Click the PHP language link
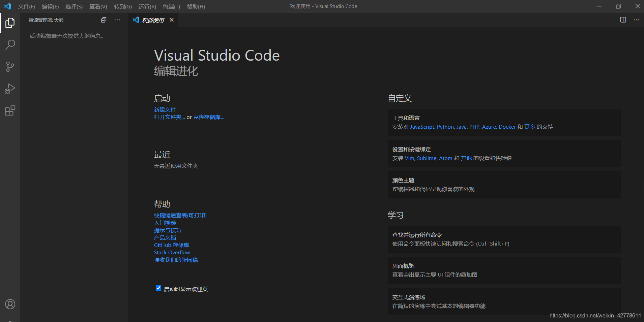 click(474, 127)
